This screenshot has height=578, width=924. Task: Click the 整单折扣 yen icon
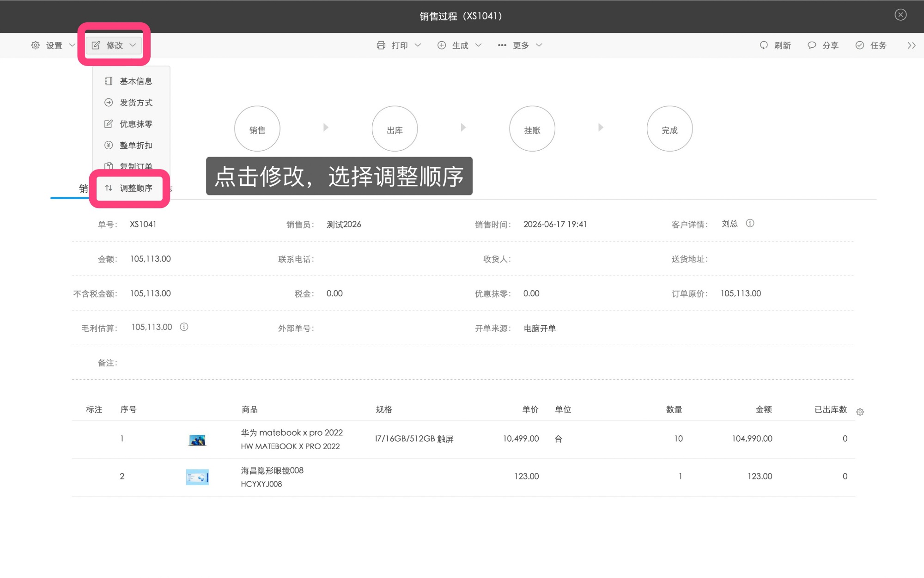pos(109,145)
